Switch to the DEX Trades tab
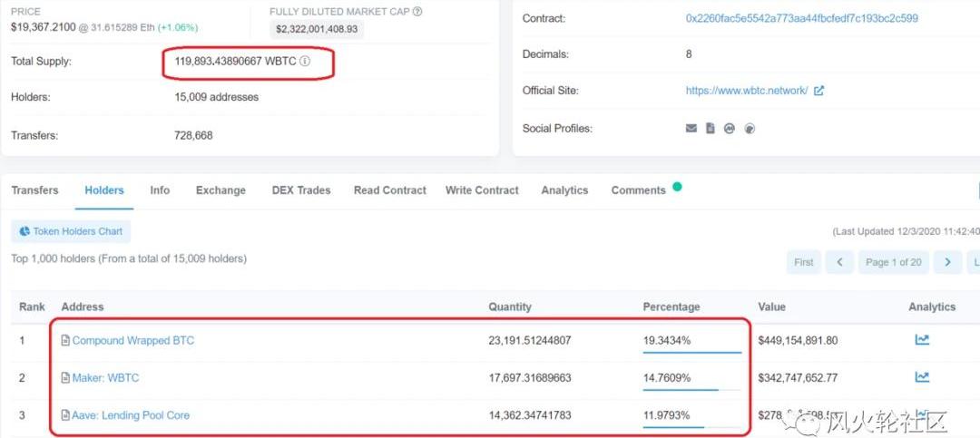The image size is (980, 438). click(301, 190)
